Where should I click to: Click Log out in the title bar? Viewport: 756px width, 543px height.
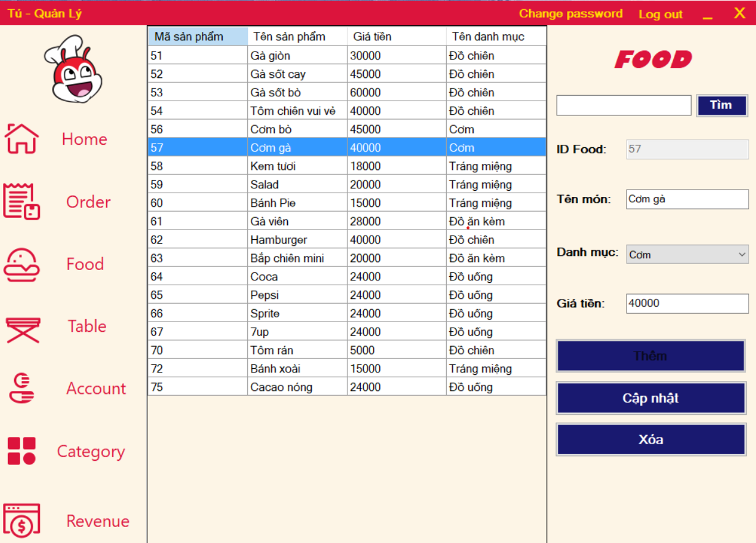(x=660, y=15)
